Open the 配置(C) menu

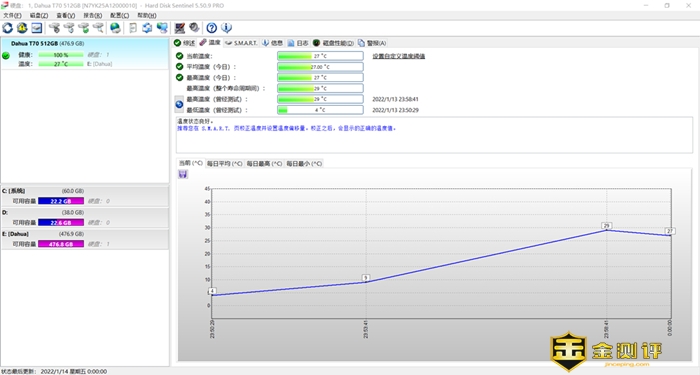point(119,15)
